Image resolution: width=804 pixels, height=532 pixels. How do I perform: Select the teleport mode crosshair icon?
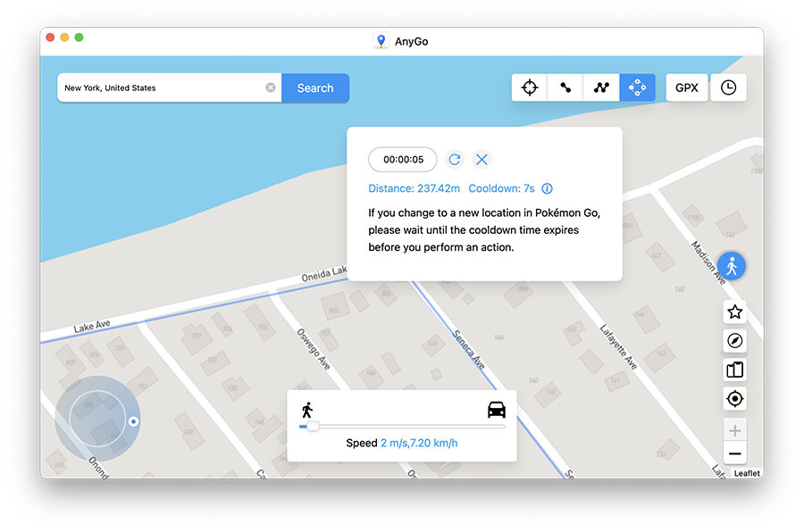530,87
